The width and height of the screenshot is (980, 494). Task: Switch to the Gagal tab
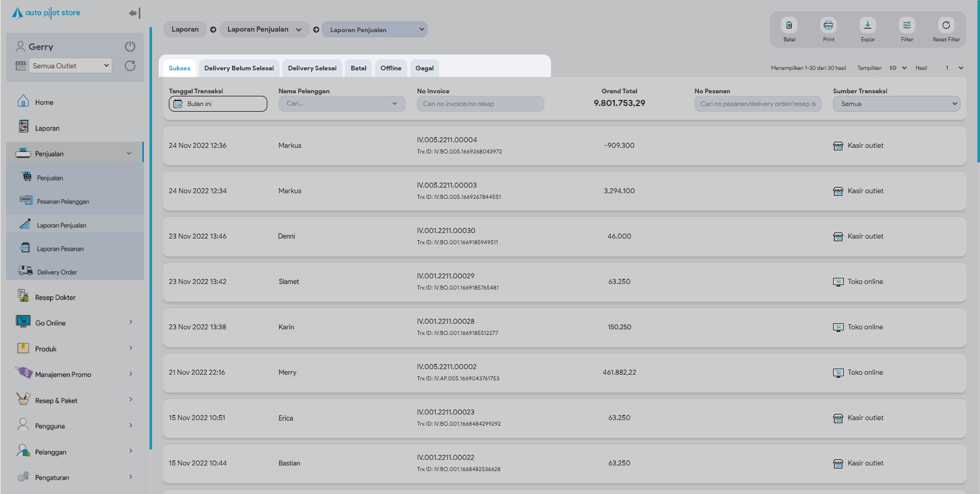[x=424, y=68]
